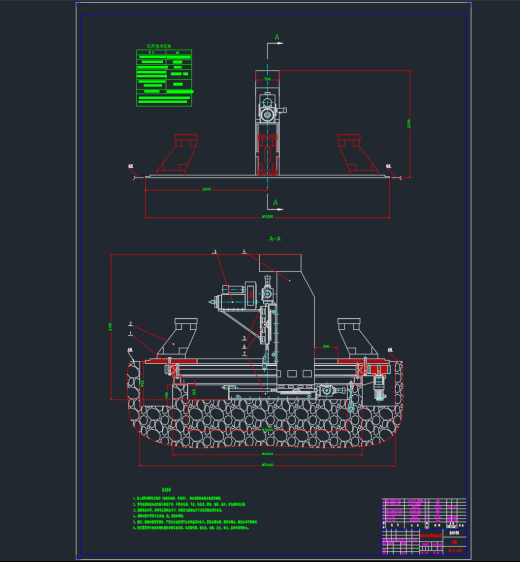Select technical note line 3

(x=177, y=510)
